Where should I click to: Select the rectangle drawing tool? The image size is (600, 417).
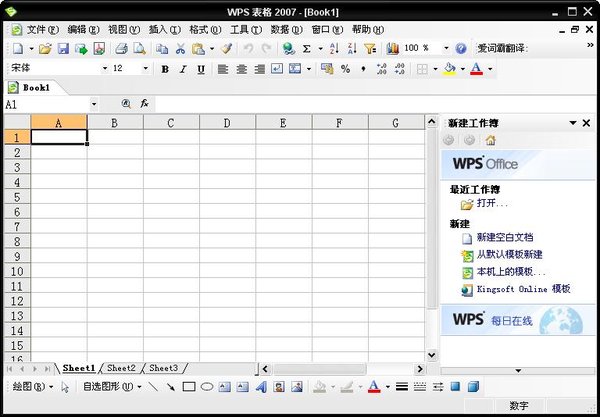point(189,387)
